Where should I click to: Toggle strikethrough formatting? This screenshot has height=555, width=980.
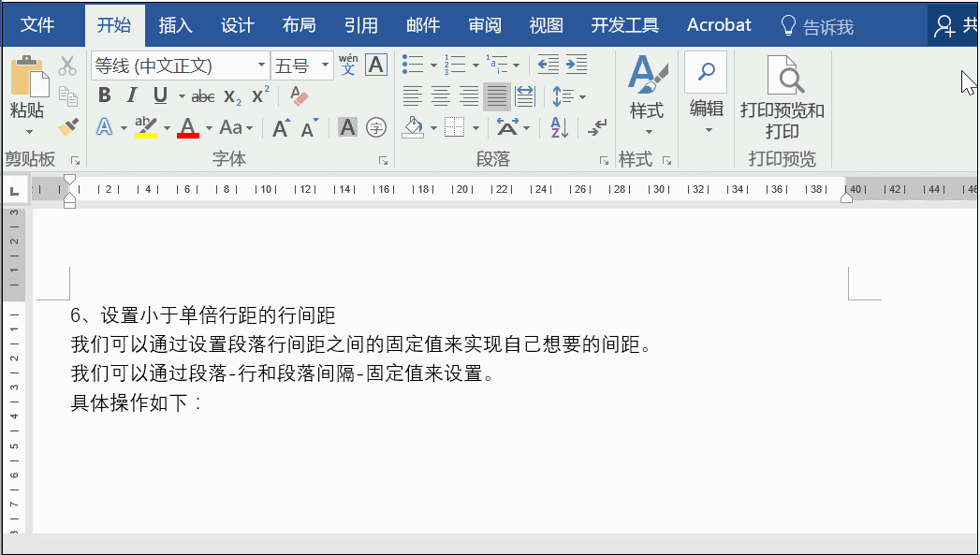203,95
